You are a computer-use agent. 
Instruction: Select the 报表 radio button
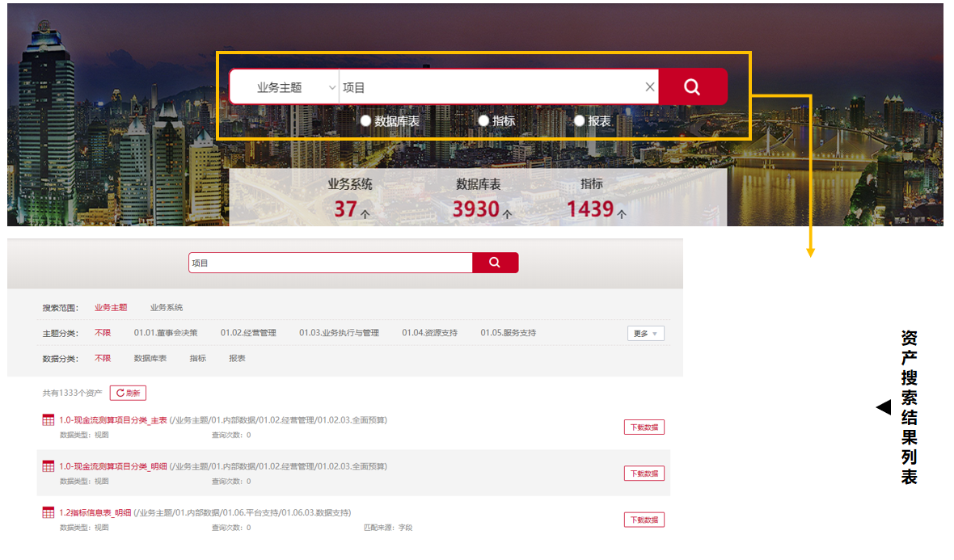tap(580, 120)
